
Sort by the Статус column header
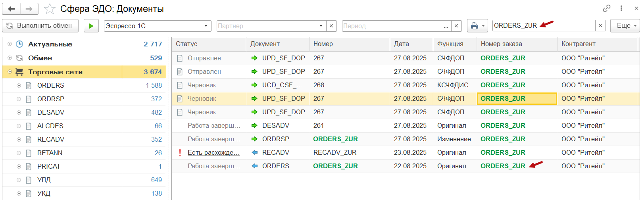click(209, 44)
